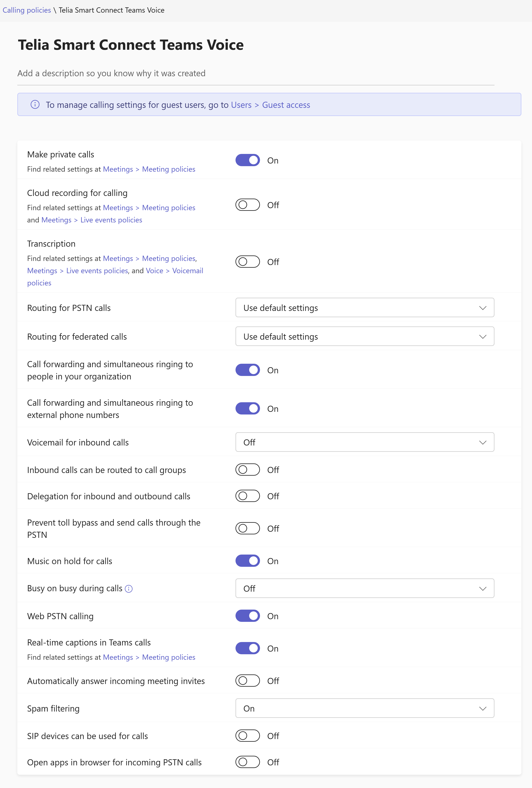The width and height of the screenshot is (532, 788).
Task: Open Guest access link in info banner
Action: 286,105
